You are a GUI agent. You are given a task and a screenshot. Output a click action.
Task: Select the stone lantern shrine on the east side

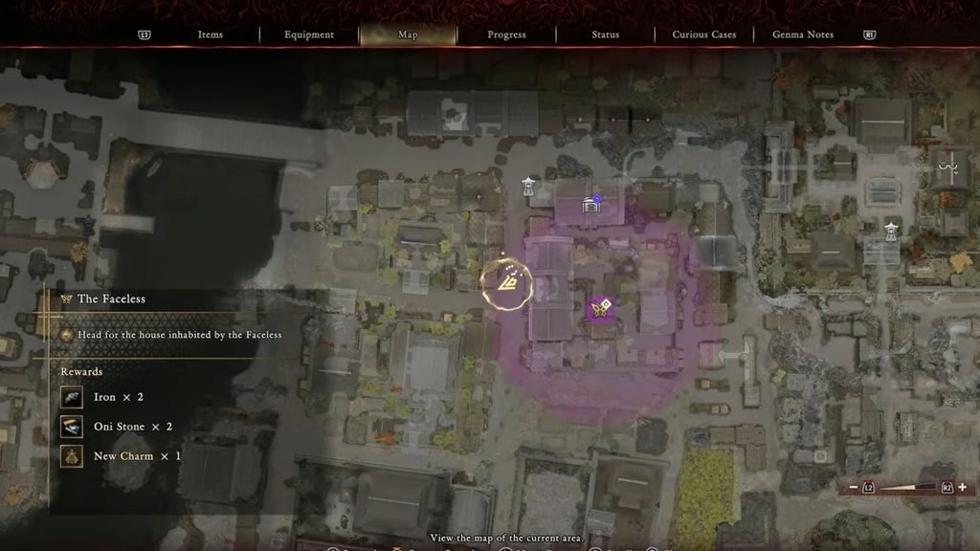pos(891,231)
